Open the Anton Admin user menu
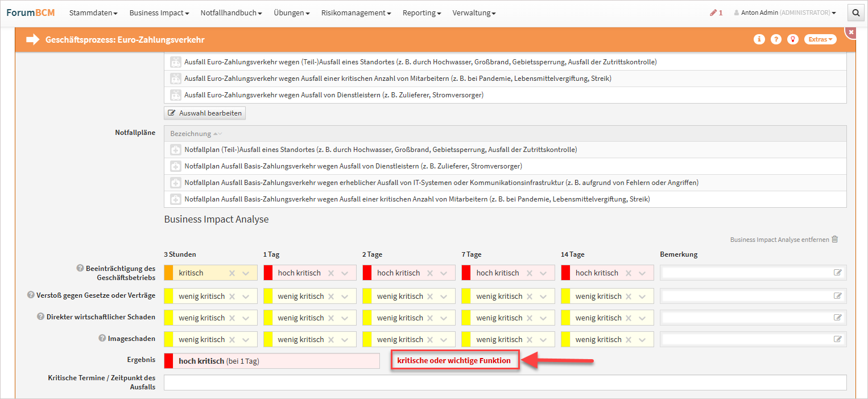The width and height of the screenshot is (868, 399). point(785,13)
